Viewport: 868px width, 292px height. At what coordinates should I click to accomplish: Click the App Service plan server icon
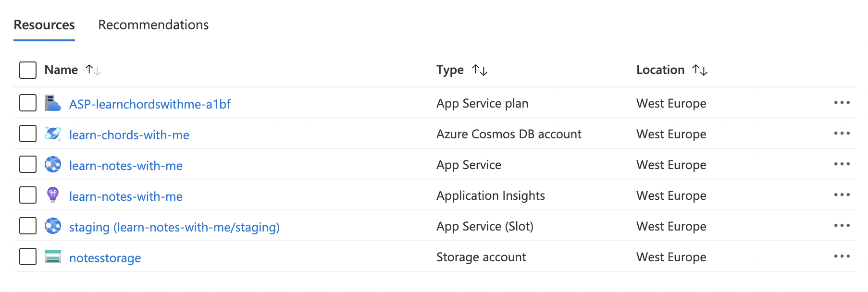(52, 103)
